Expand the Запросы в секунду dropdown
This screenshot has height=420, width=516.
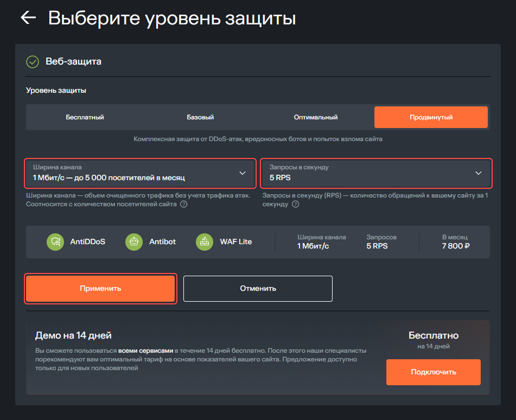click(x=375, y=173)
